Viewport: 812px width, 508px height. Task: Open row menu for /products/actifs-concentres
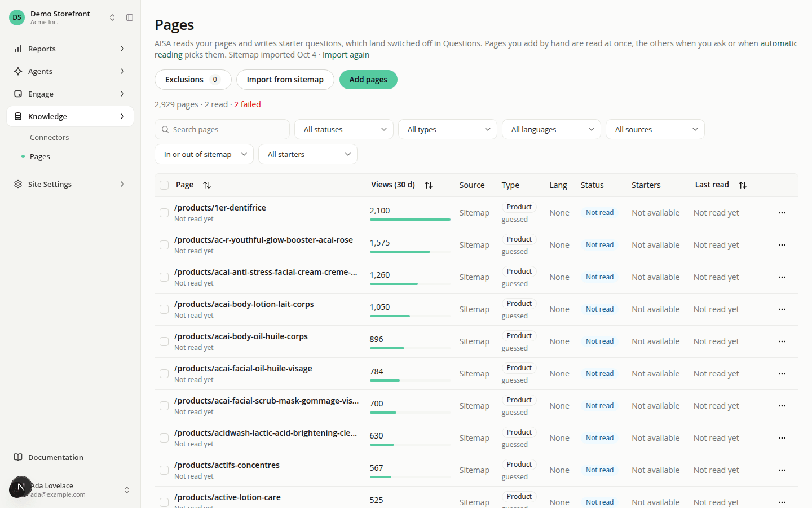coord(782,470)
